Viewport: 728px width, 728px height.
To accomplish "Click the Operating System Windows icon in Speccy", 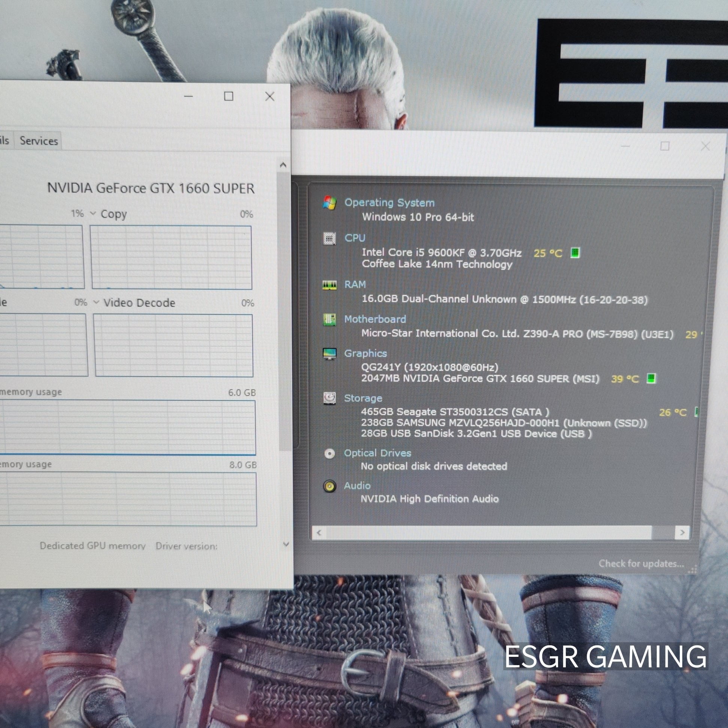I will [x=330, y=203].
